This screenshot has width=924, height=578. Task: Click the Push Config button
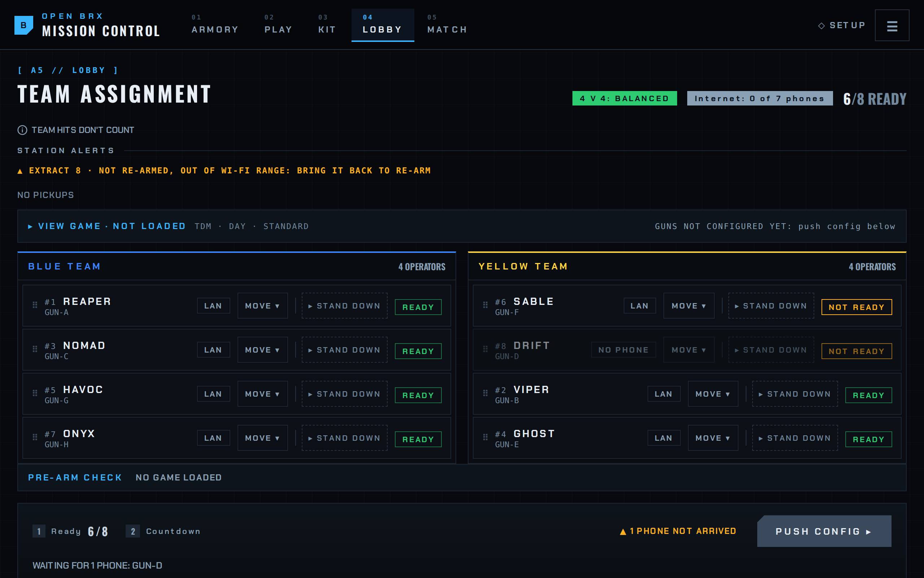(x=824, y=531)
